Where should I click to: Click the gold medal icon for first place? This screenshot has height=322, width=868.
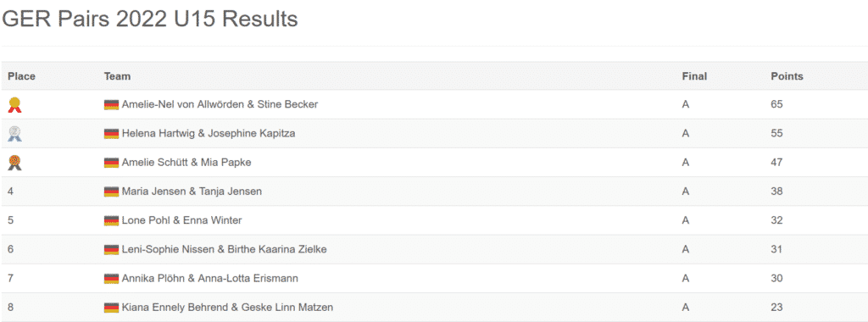pyautogui.click(x=15, y=104)
